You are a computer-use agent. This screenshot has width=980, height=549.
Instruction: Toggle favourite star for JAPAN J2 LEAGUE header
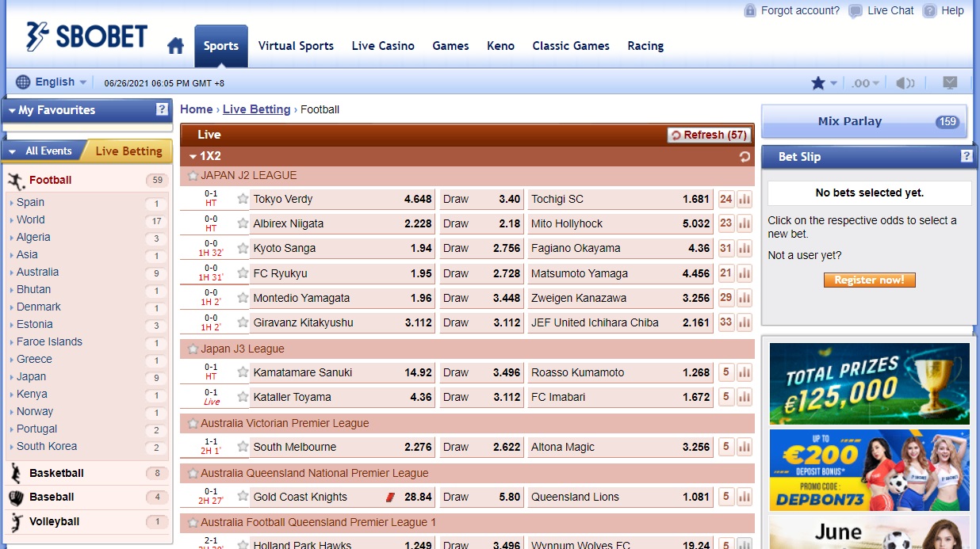tap(193, 175)
